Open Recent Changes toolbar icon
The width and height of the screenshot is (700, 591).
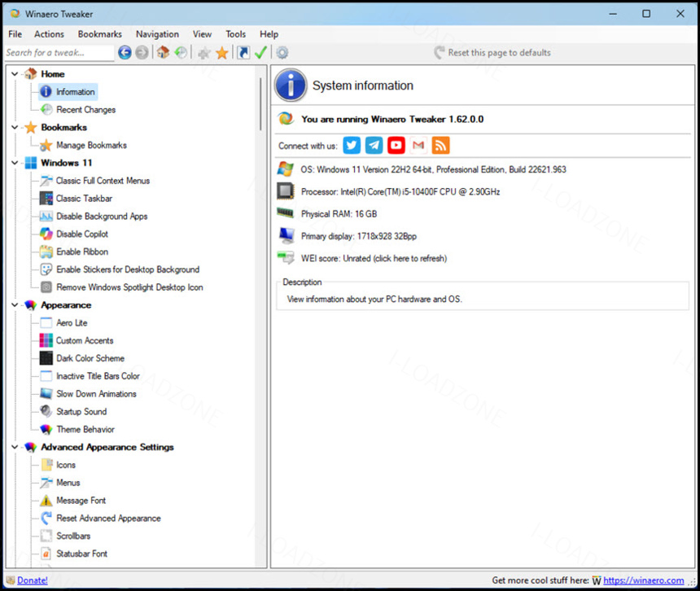tap(181, 53)
